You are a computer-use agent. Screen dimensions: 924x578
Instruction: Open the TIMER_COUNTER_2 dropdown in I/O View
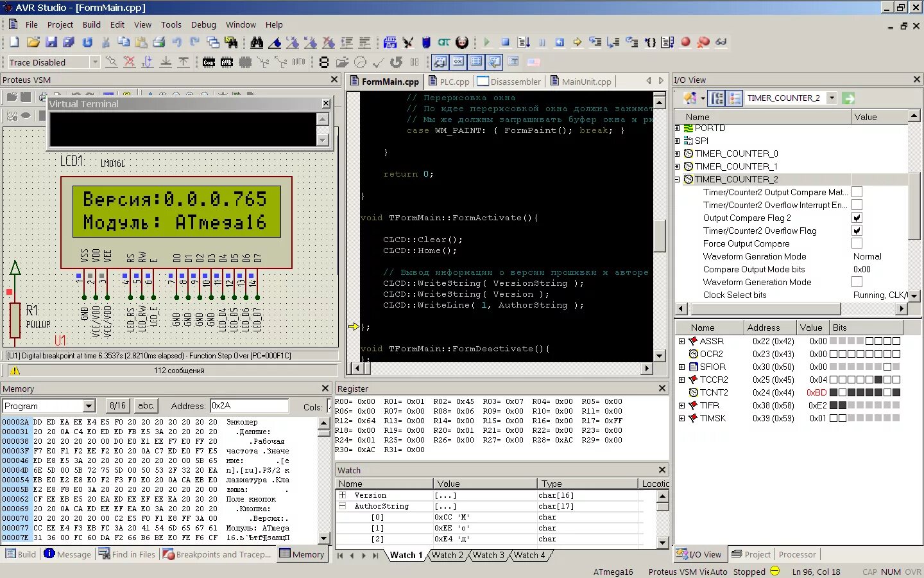pyautogui.click(x=832, y=98)
